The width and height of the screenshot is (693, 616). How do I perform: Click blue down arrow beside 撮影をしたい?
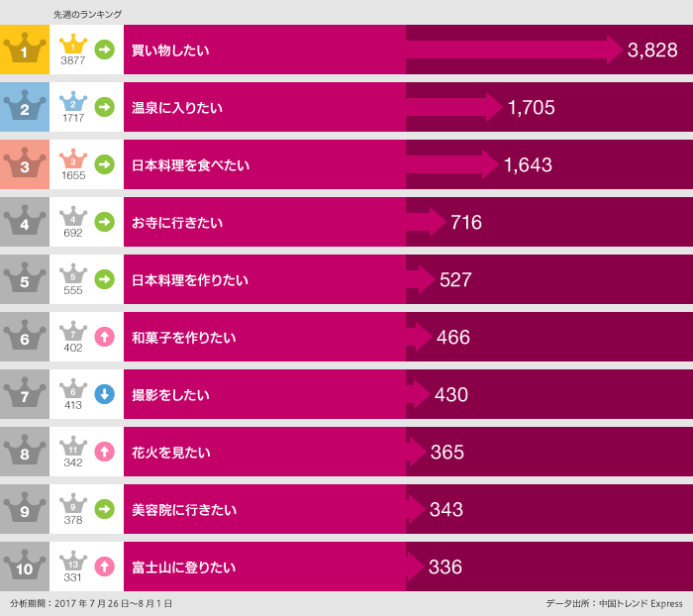pos(104,394)
